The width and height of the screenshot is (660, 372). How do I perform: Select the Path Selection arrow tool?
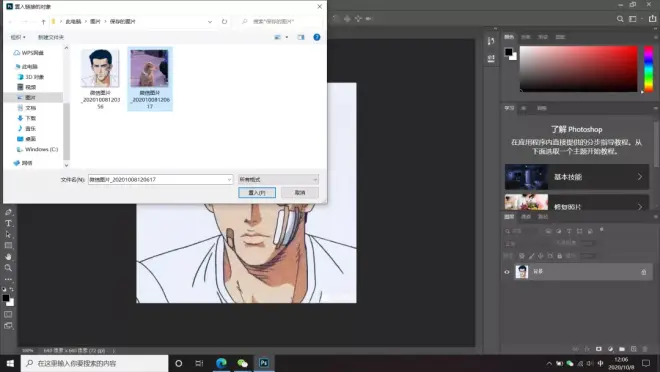coord(8,234)
